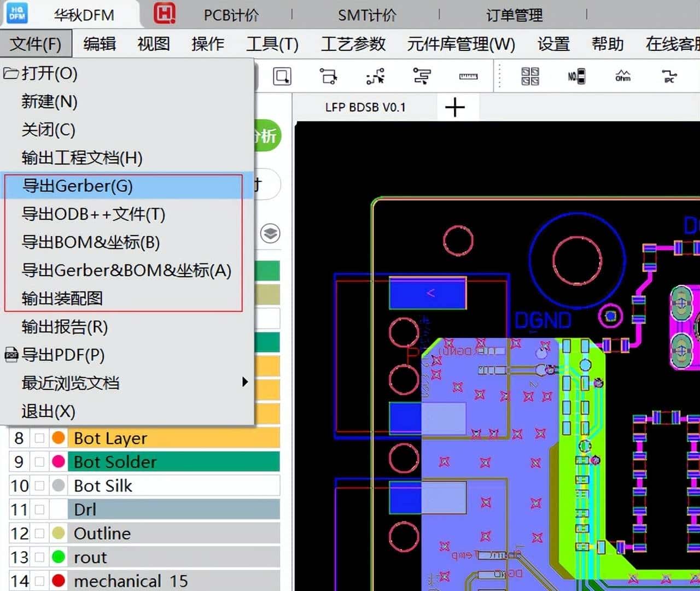Viewport: 700px width, 591px height.
Task: Click the green 分析 button
Action: coord(266,136)
